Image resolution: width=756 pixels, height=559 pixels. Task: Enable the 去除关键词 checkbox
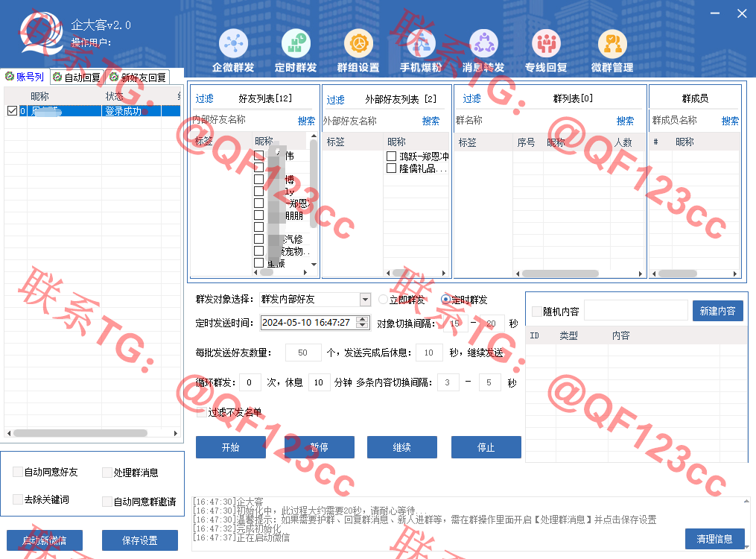[18, 499]
